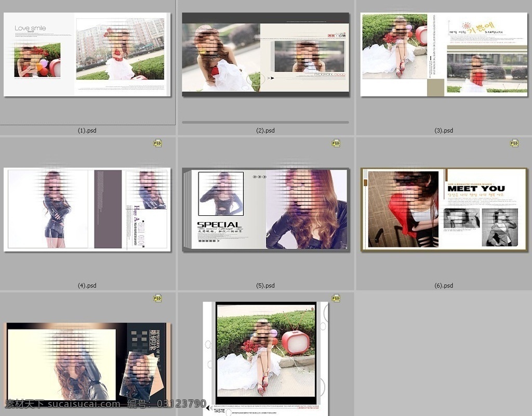Click PSD badge beside the TASTE page thumbnail
The height and width of the screenshot is (416, 532).
point(336,298)
